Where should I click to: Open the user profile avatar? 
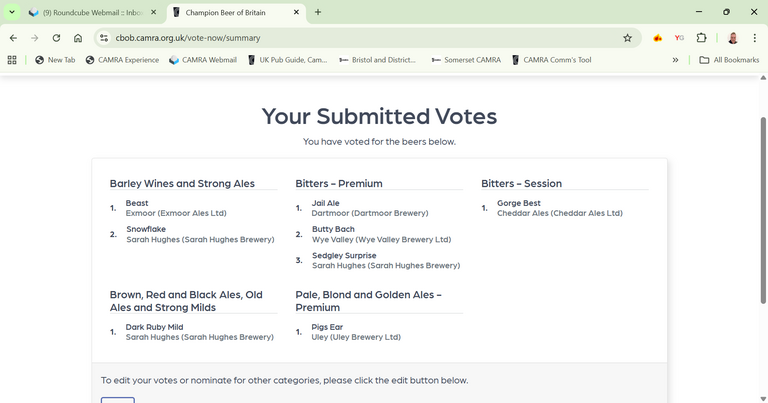733,38
